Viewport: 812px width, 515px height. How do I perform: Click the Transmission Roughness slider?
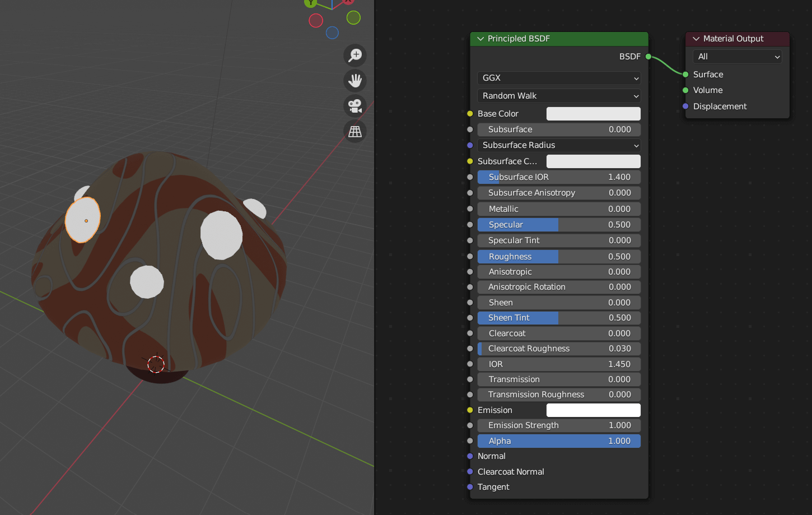coord(559,395)
